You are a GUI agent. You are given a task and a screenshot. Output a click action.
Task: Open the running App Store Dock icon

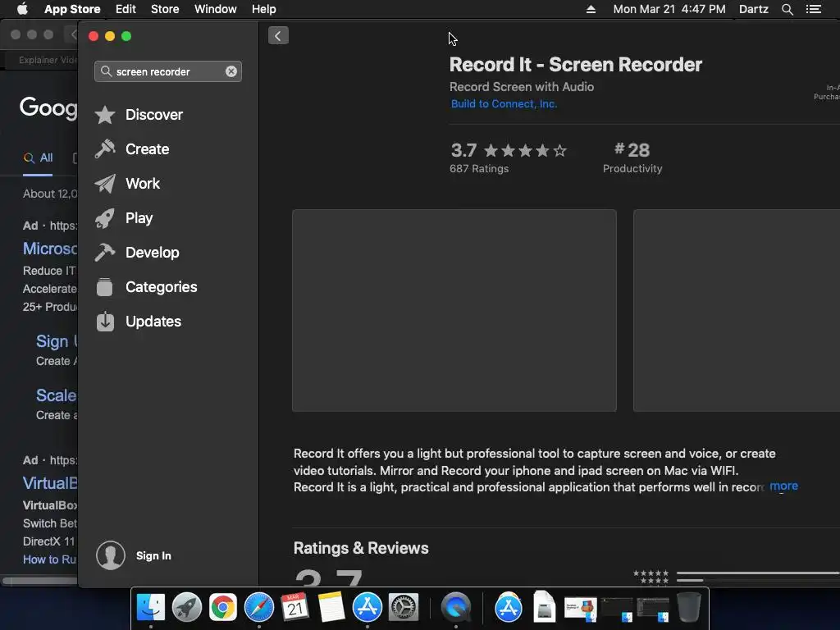(367, 607)
